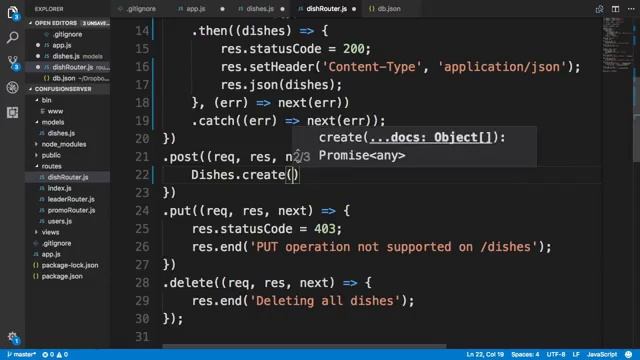Click Ln 22, Col 19 in status bar
The height and width of the screenshot is (360, 640).
[x=485, y=354]
